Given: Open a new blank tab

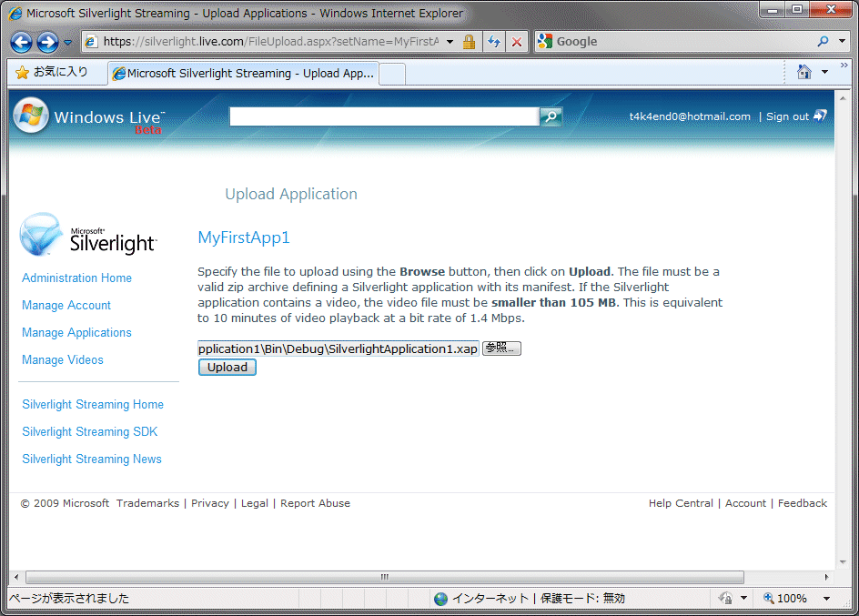Looking at the screenshot, I should click(391, 74).
